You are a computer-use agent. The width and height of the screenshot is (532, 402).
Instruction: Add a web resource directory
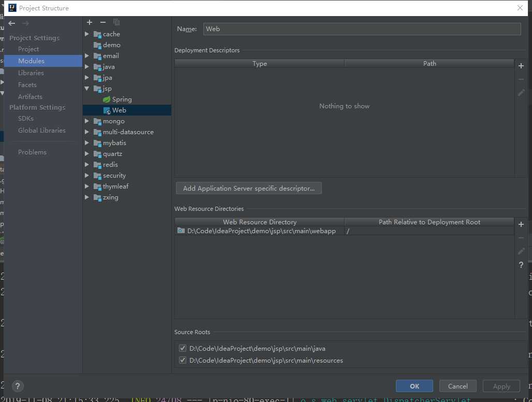click(x=521, y=224)
